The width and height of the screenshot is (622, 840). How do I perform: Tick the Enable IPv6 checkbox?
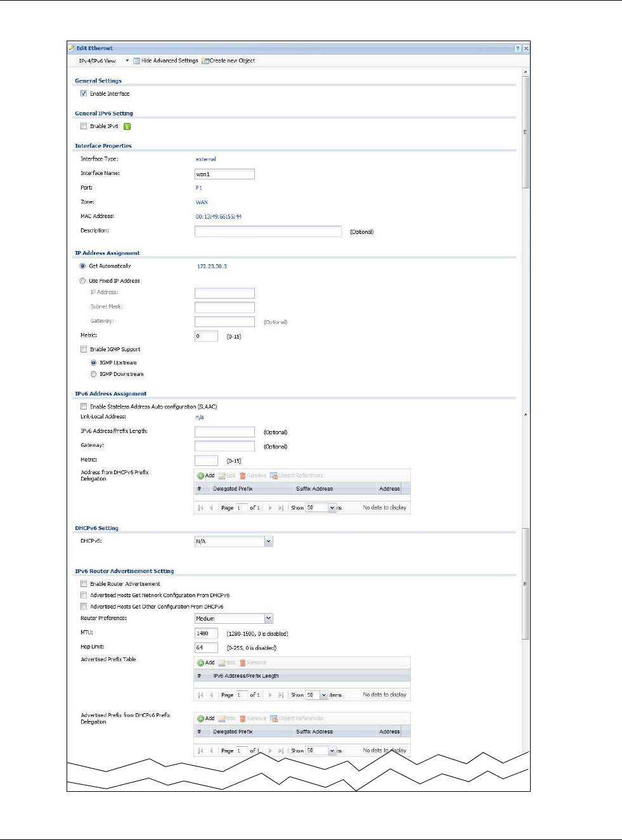pyautogui.click(x=84, y=126)
